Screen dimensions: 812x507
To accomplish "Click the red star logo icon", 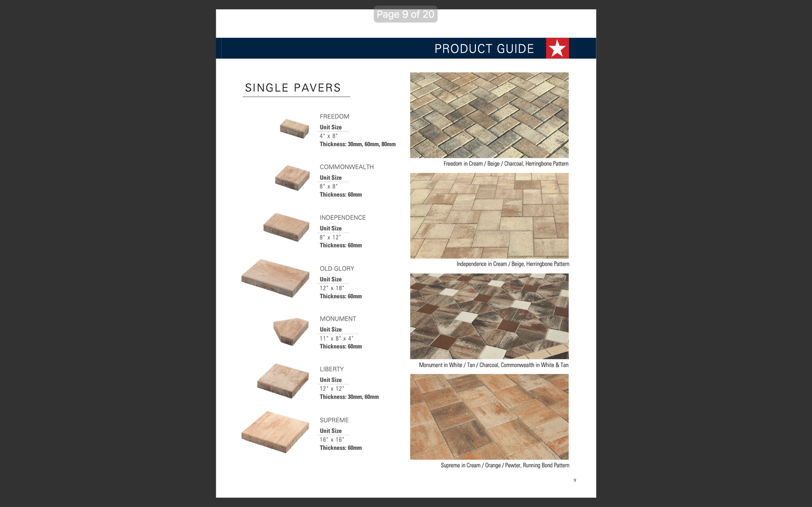I will point(557,48).
